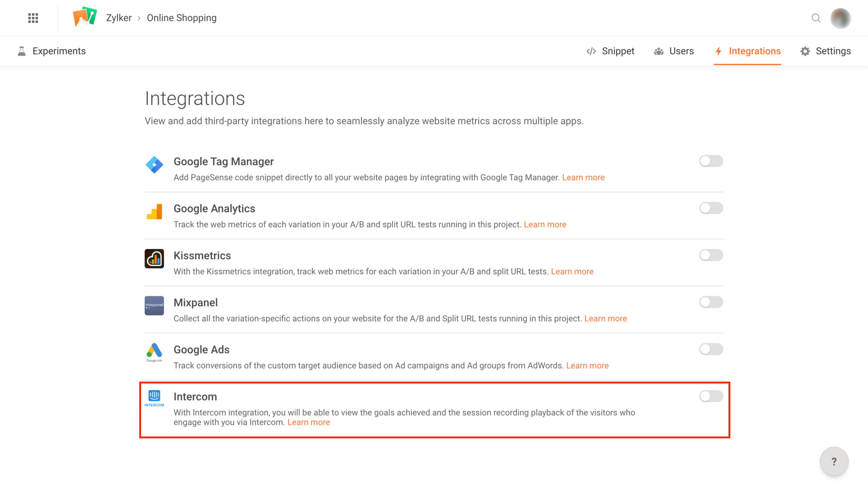Viewport: 868px width, 495px height.
Task: Enable the Google Analytics toggle
Action: click(x=711, y=208)
